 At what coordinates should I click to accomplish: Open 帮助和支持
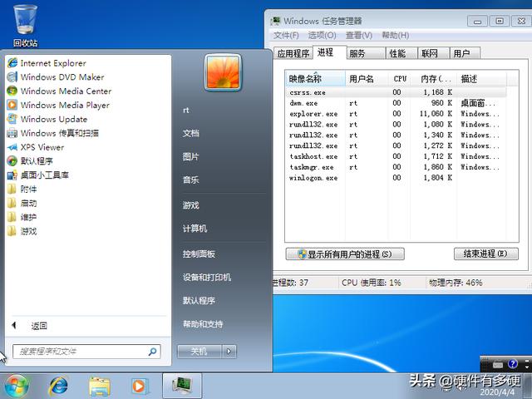coord(203,324)
